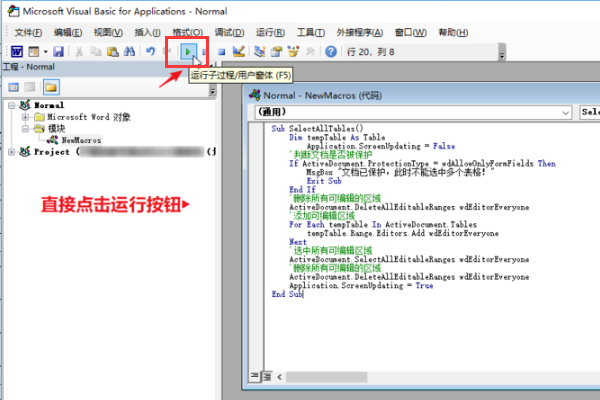The height and width of the screenshot is (400, 600).
Task: Switch to Full Module View button
Action: 267,377
